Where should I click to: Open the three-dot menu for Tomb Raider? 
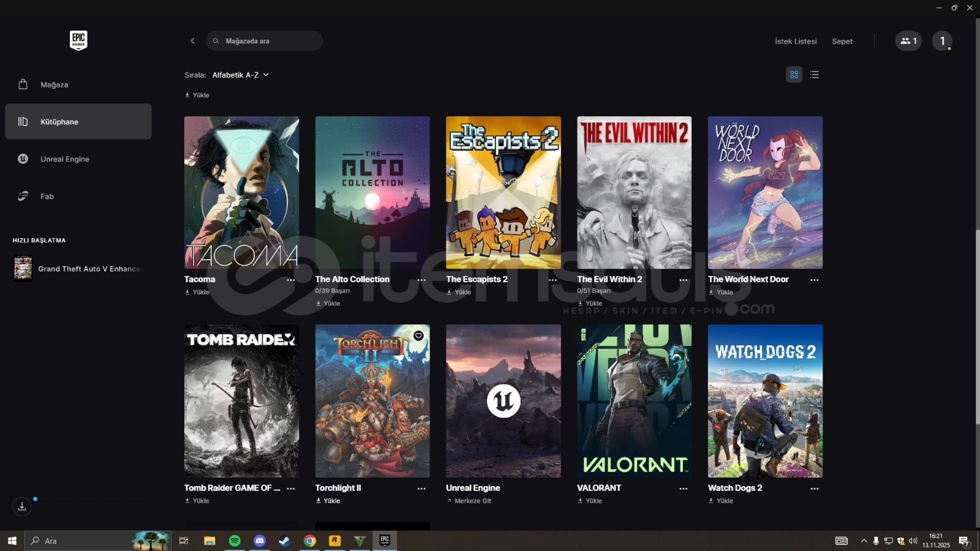291,489
